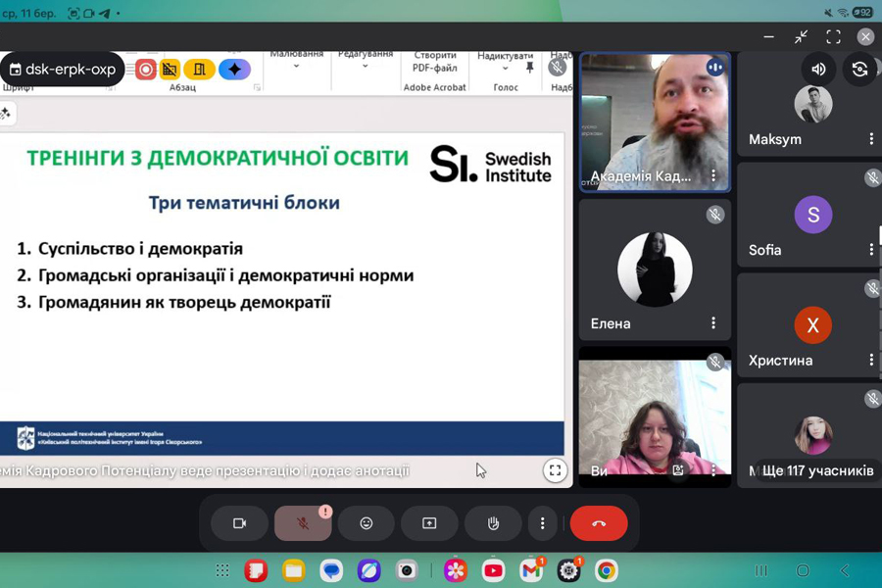Click the muted mic icon on Елена's tile
The width and height of the screenshot is (882, 588).
715,215
